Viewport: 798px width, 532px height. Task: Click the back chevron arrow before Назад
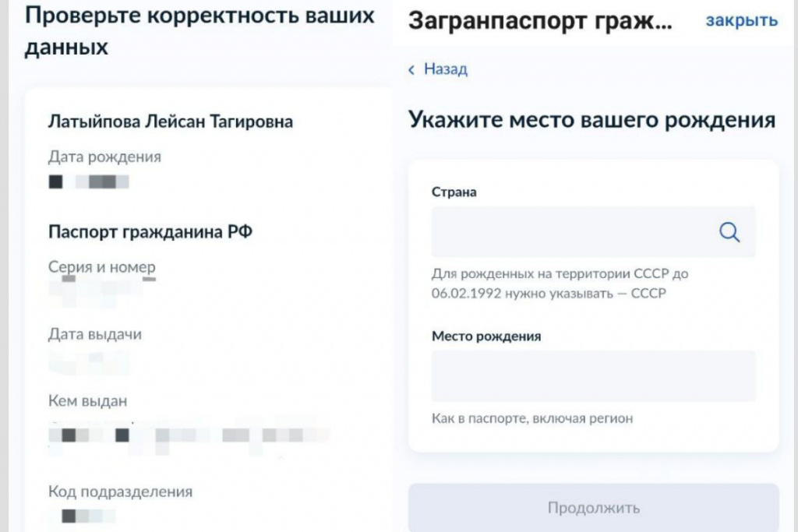click(x=412, y=70)
